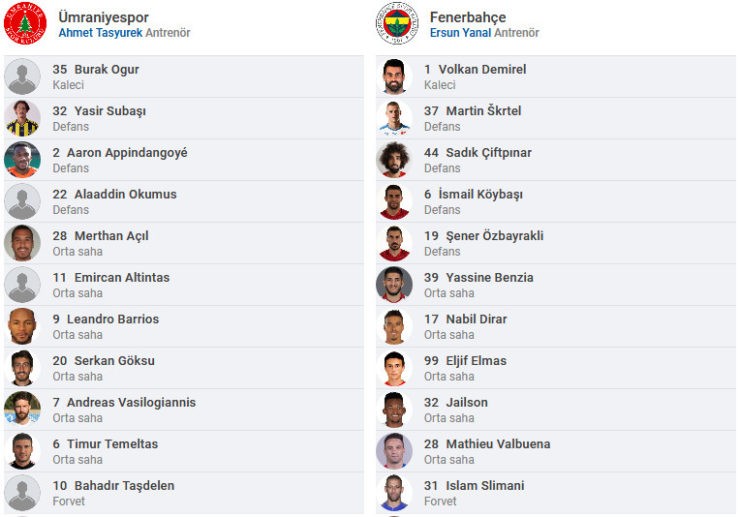
Task: Click the Ümraniyespor team name
Action: tap(103, 17)
